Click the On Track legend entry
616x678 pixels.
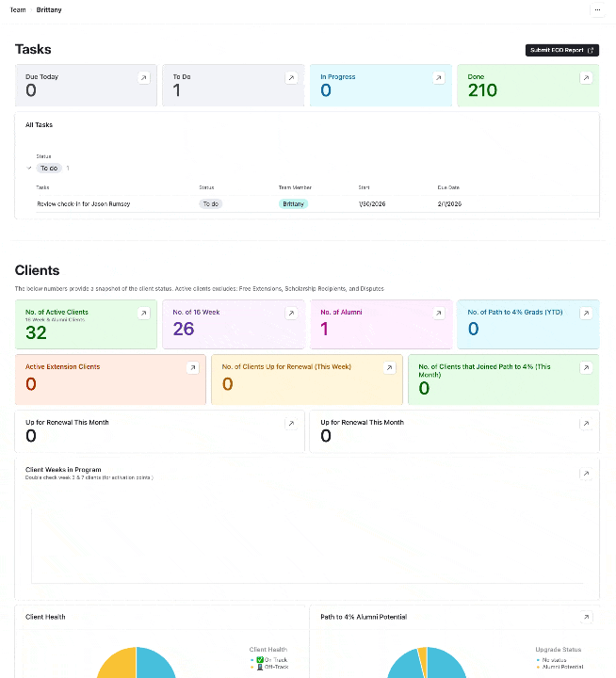click(268, 660)
